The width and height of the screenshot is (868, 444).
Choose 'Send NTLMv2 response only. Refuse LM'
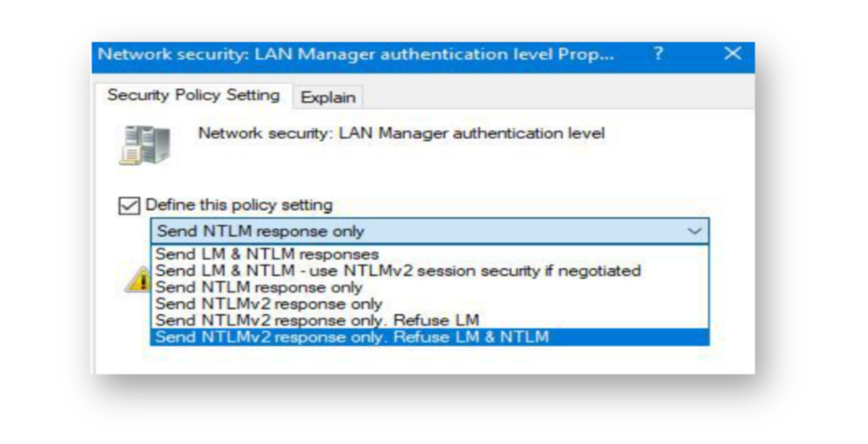tap(430, 320)
